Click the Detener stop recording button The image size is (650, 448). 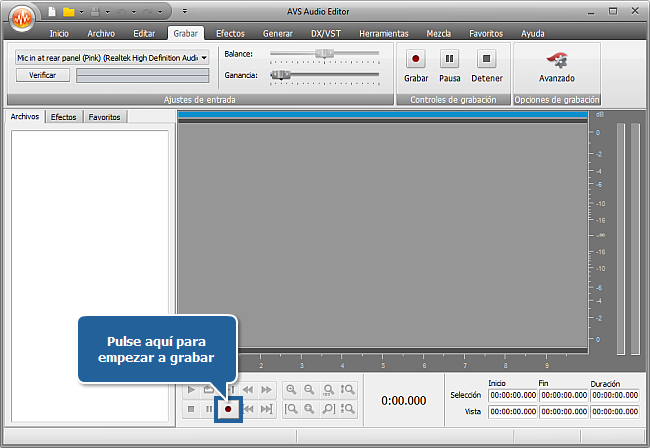pyautogui.click(x=486, y=66)
